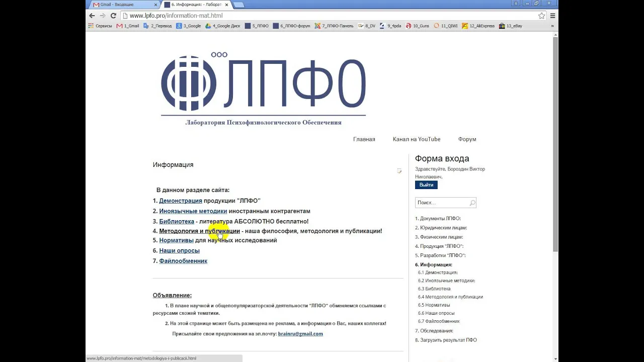
Task: Open the 5_ЛПФО bookmark
Action: coord(257,26)
